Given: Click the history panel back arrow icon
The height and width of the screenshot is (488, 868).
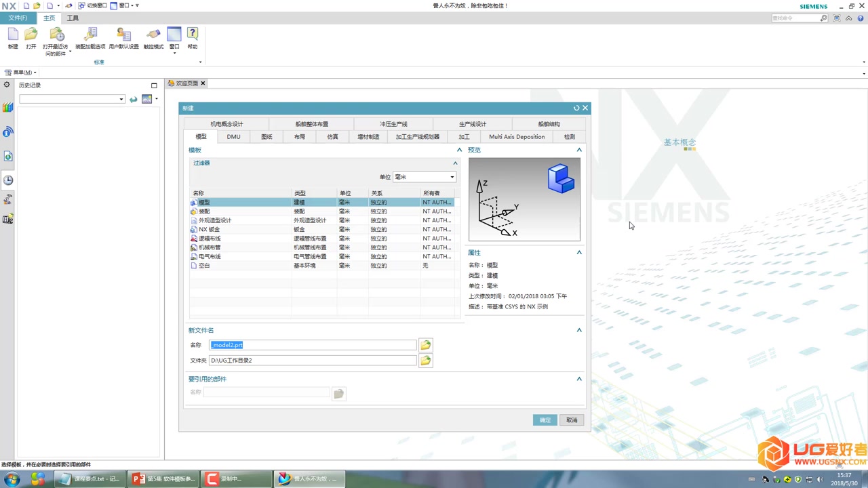Looking at the screenshot, I should coord(134,100).
